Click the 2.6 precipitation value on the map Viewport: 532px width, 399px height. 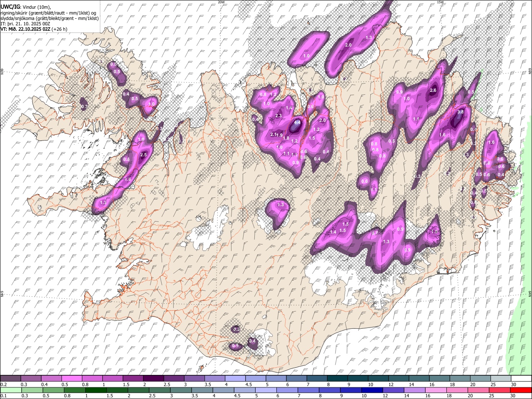coord(433,90)
